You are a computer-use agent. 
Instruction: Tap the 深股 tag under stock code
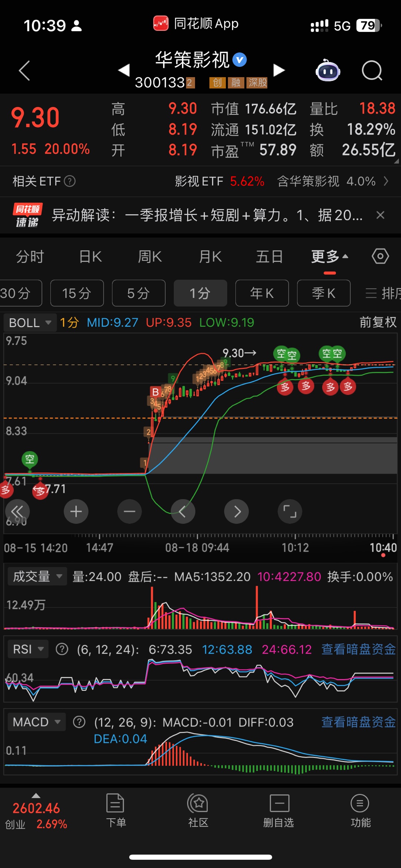(258, 82)
